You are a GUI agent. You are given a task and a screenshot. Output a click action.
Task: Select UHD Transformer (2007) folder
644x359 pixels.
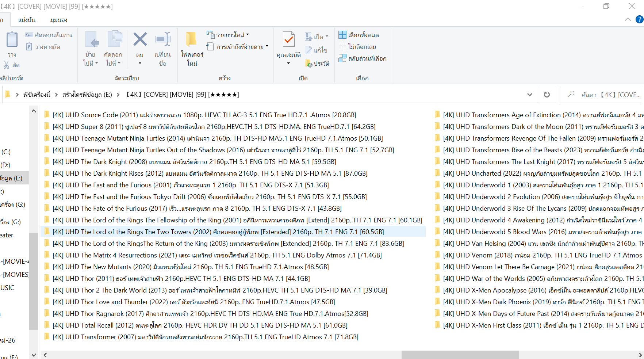[205, 337]
